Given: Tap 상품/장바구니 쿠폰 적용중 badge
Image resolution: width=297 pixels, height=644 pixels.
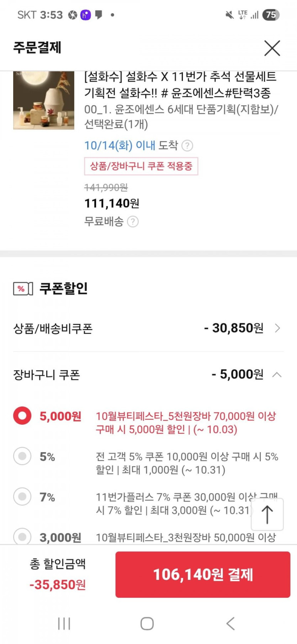Looking at the screenshot, I should pos(141,166).
